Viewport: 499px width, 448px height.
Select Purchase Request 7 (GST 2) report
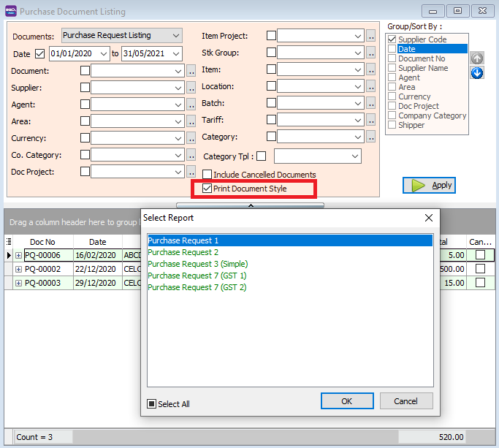pos(197,287)
